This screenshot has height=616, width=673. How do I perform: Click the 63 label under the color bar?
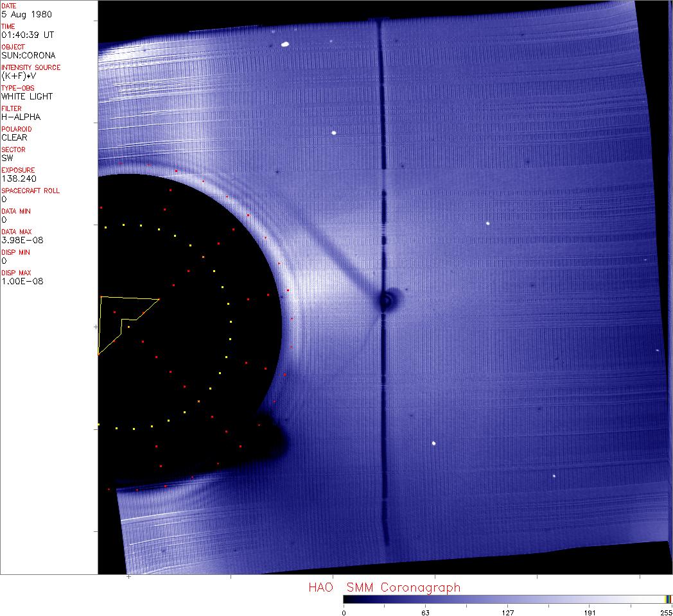click(x=425, y=612)
